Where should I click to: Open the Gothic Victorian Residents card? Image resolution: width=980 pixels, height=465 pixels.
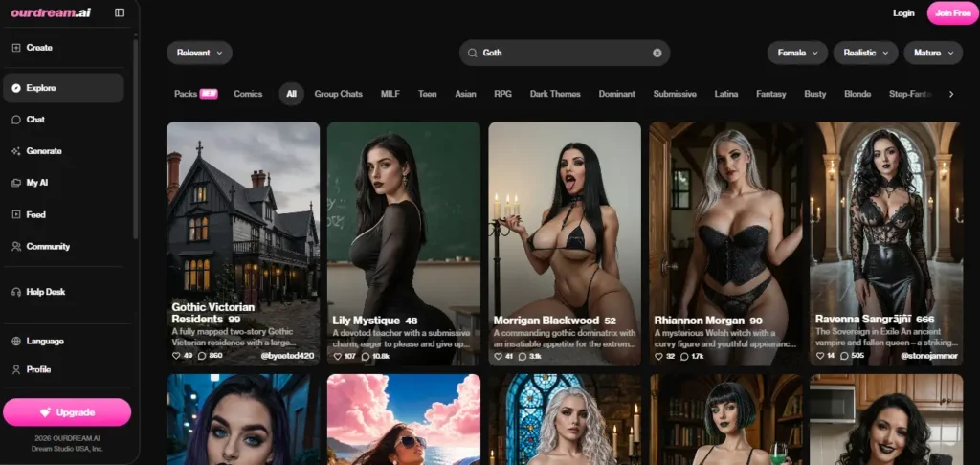(243, 244)
